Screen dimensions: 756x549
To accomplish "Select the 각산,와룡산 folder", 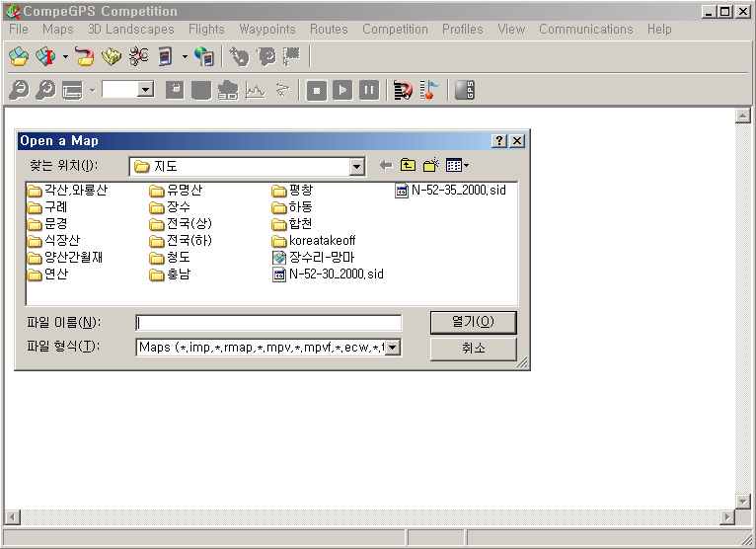I will click(67, 191).
